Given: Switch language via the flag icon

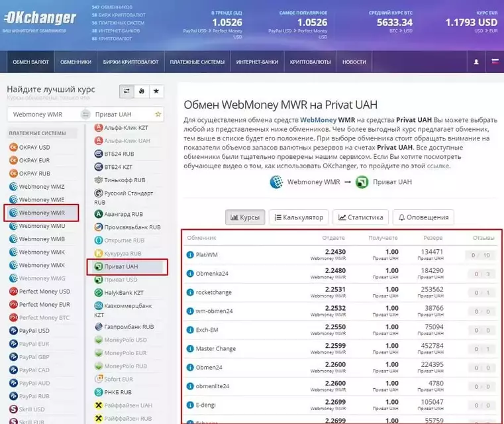Looking at the screenshot, I should (495, 61).
